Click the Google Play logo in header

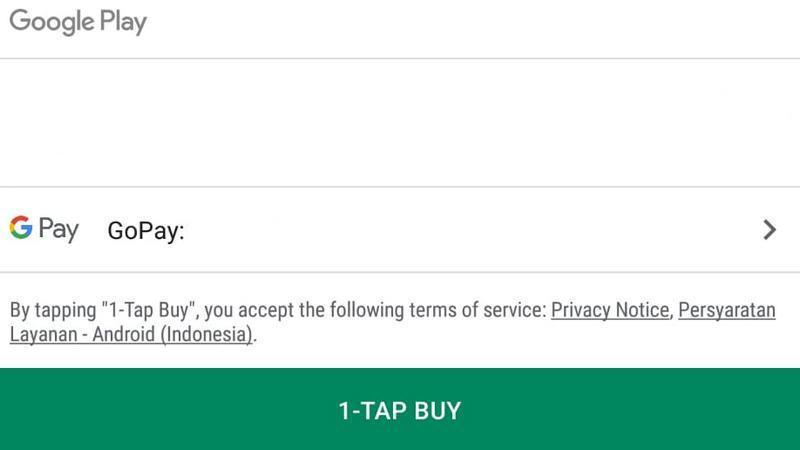click(78, 22)
